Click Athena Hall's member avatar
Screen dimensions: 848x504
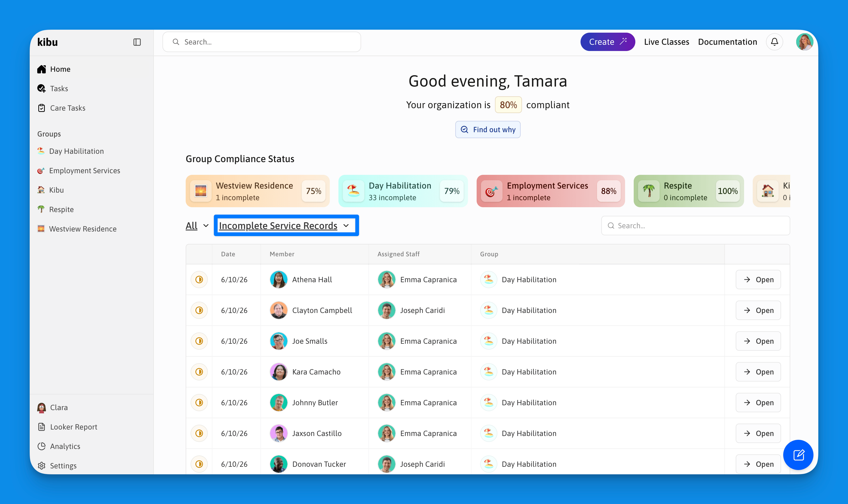[279, 279]
